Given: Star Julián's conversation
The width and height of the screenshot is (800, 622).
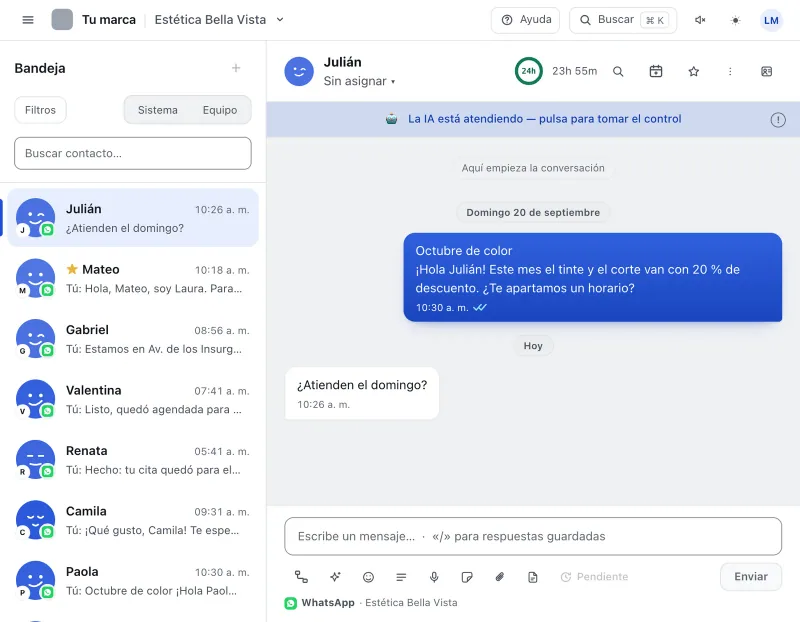Looking at the screenshot, I should click(x=693, y=71).
